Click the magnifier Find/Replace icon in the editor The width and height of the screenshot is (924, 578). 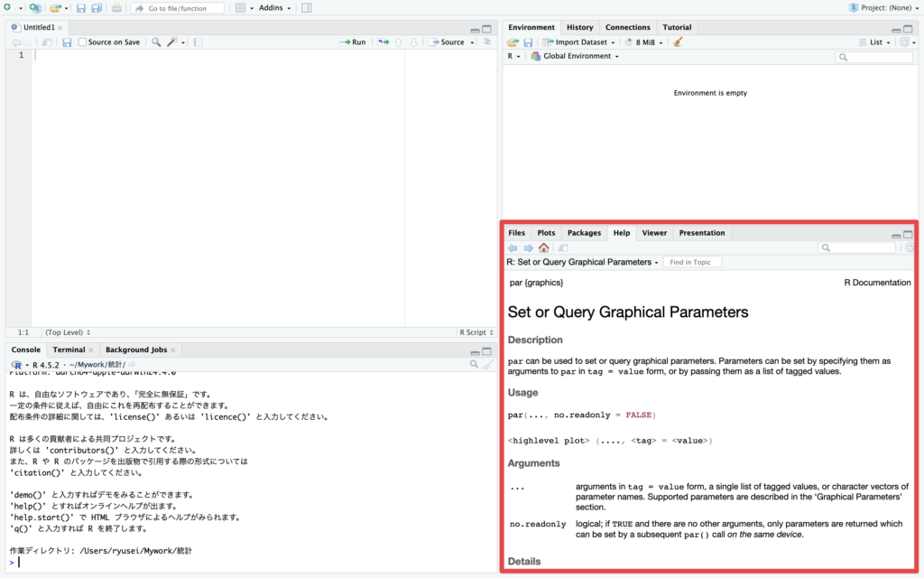click(156, 42)
